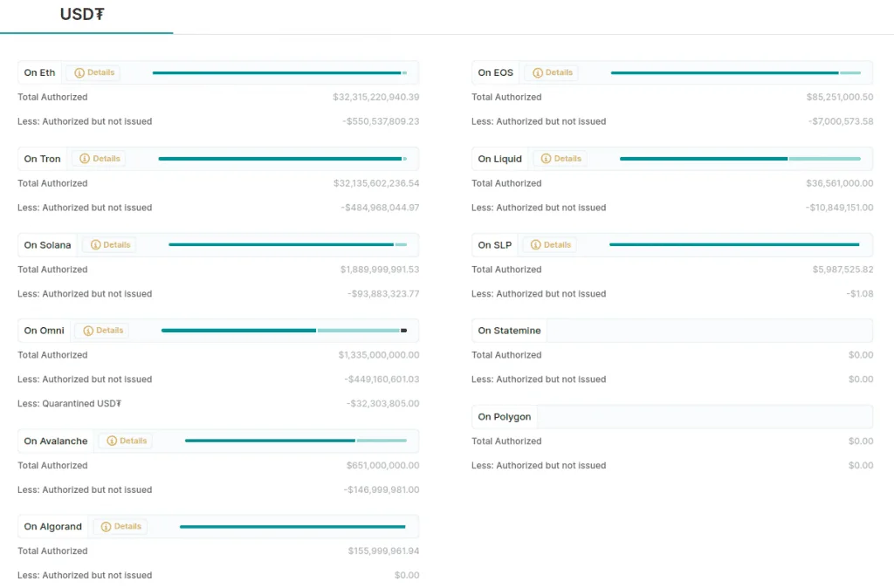Screen dimensions: 894x588
Task: Click the On Omni progress bar
Action: tap(284, 331)
